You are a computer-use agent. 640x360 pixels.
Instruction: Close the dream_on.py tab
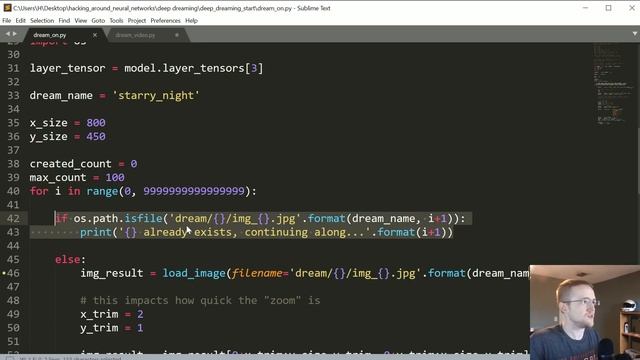pyautogui.click(x=95, y=35)
